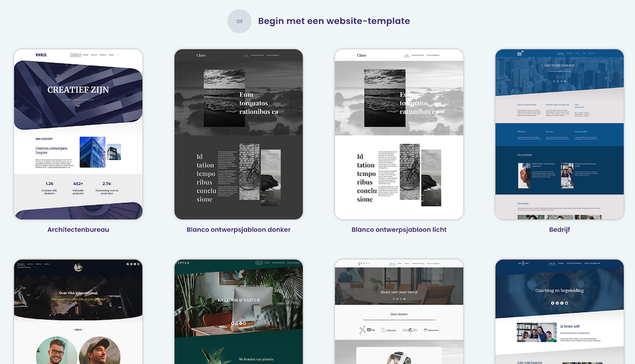Image resolution: width=635 pixels, height=364 pixels.
Task: Click the Bedrijf template label
Action: (559, 230)
